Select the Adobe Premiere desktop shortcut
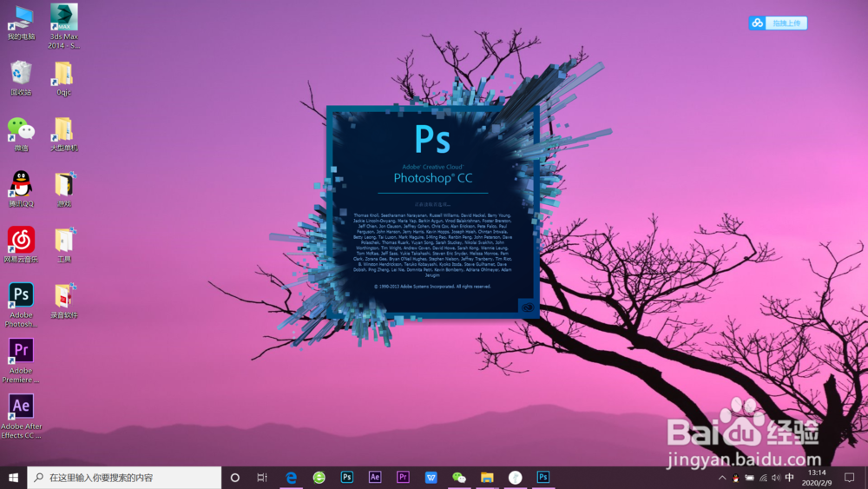This screenshot has width=868, height=489. (x=21, y=361)
